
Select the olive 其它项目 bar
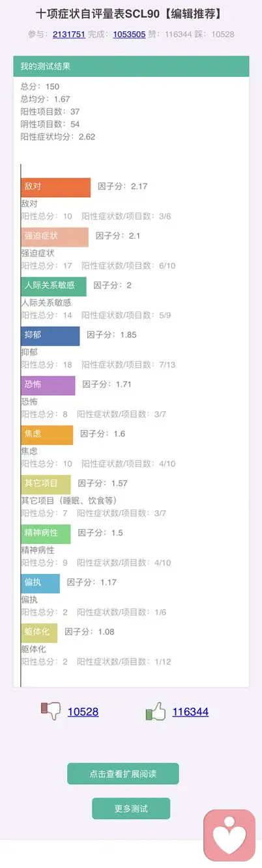pyautogui.click(x=46, y=484)
